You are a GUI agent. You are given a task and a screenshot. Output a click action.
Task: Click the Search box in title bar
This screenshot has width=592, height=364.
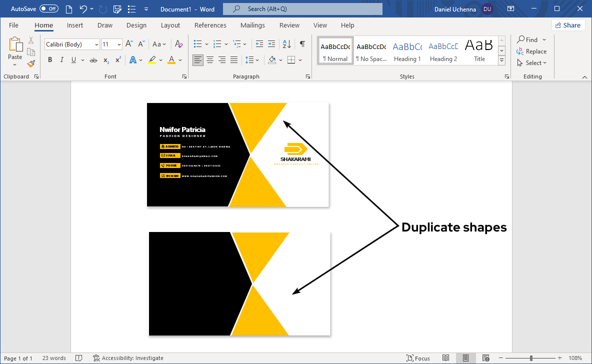[x=302, y=9]
